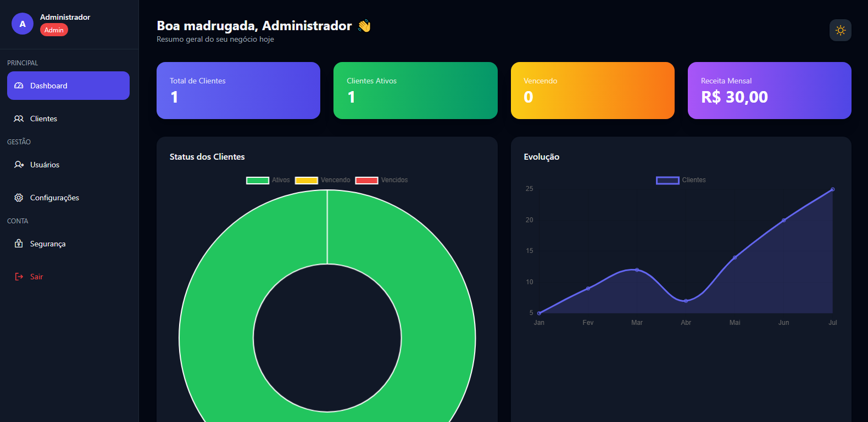Toggle Vencidos legend in status chart
The height and width of the screenshot is (422, 868).
382,180
